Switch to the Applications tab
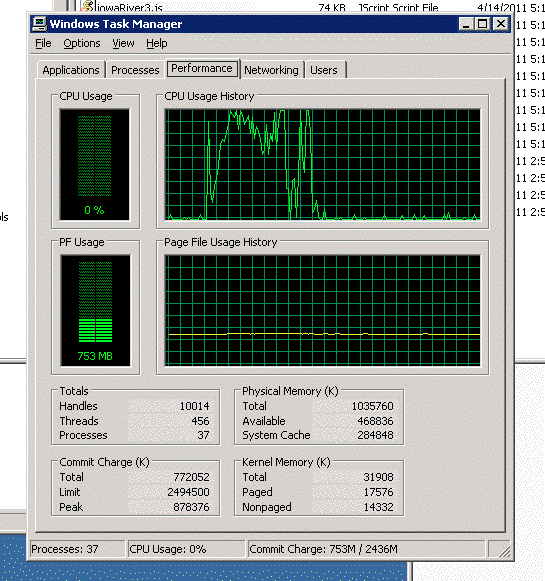This screenshot has height=581, width=545. click(x=71, y=70)
